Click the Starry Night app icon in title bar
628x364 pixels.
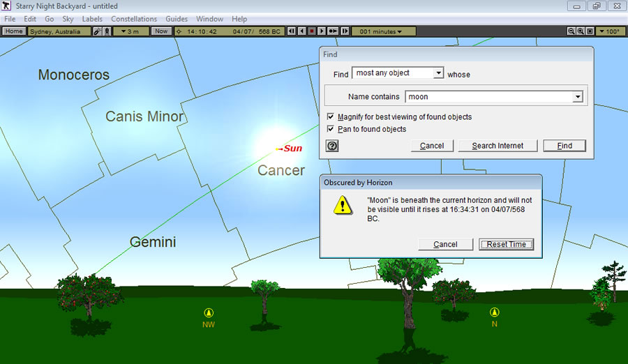(6, 6)
